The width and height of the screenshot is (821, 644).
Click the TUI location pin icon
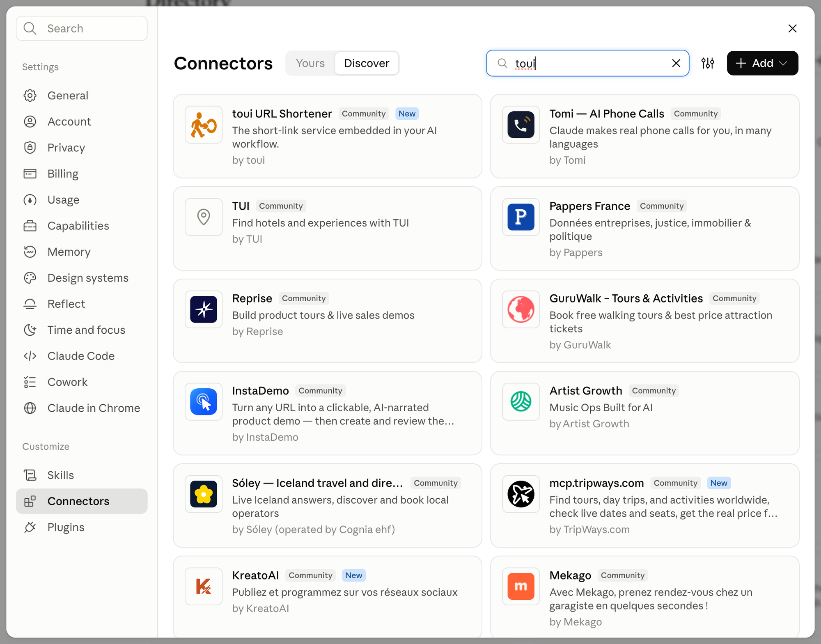click(204, 217)
